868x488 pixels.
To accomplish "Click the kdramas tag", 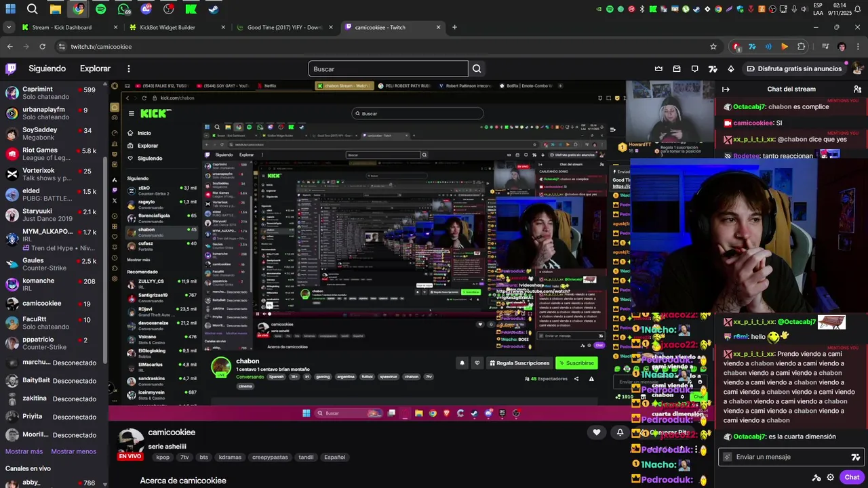I will 230,457.
